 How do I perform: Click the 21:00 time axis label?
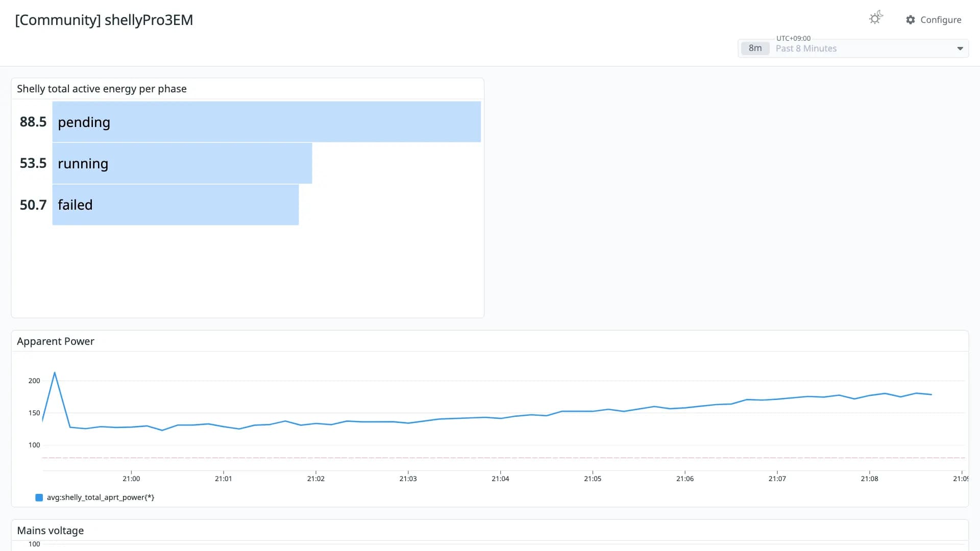131,479
